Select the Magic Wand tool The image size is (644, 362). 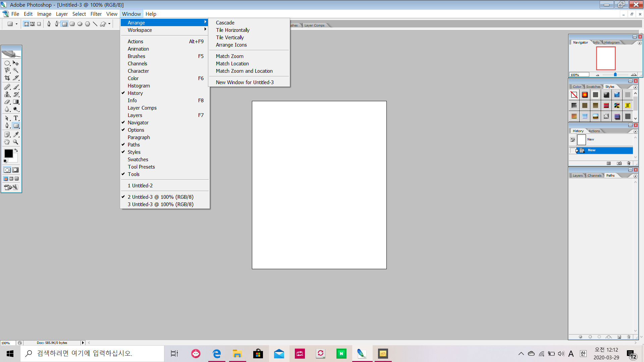(x=15, y=70)
